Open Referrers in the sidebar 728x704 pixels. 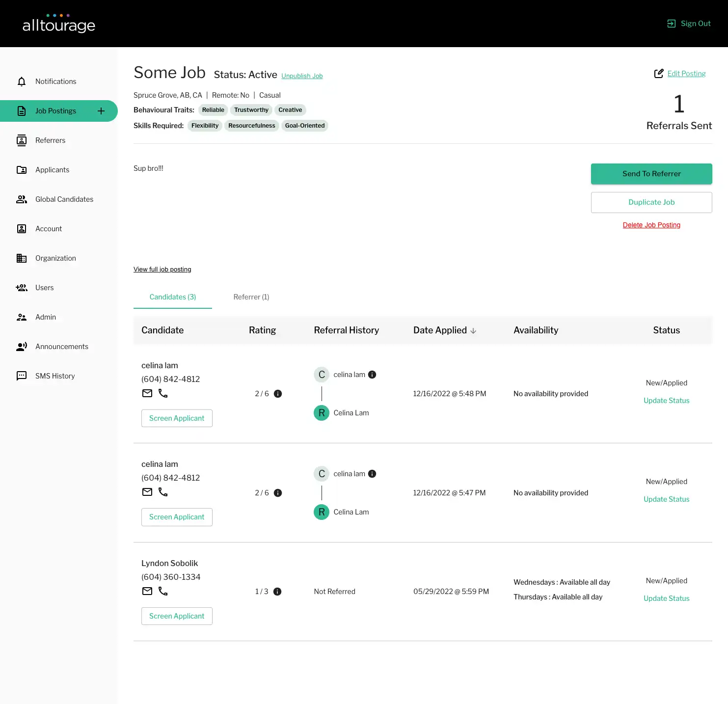pos(50,140)
